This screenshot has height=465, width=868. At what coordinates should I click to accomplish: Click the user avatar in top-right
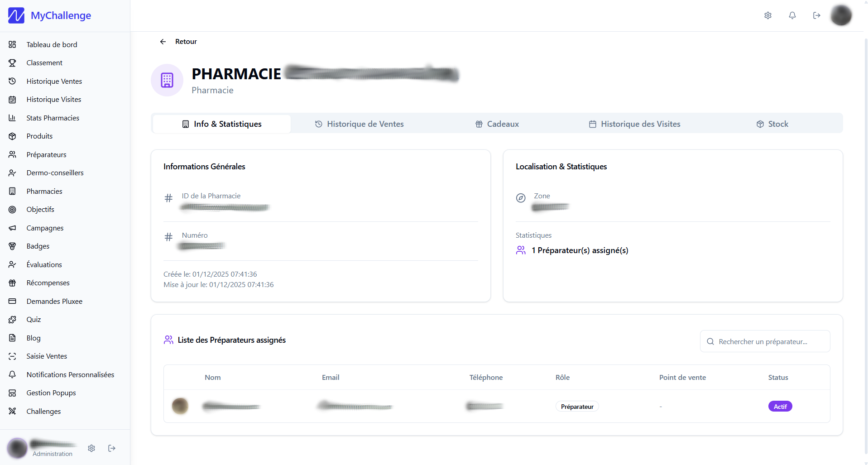point(841,15)
